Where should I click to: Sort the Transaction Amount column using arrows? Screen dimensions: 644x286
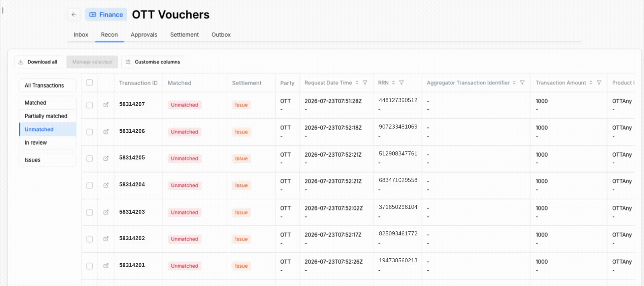tap(591, 83)
